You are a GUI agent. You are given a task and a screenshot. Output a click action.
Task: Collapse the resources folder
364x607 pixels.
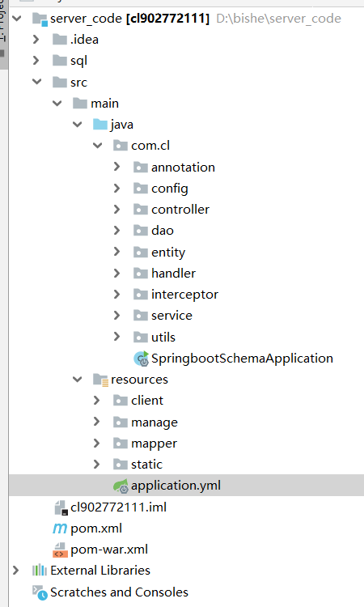(x=78, y=380)
